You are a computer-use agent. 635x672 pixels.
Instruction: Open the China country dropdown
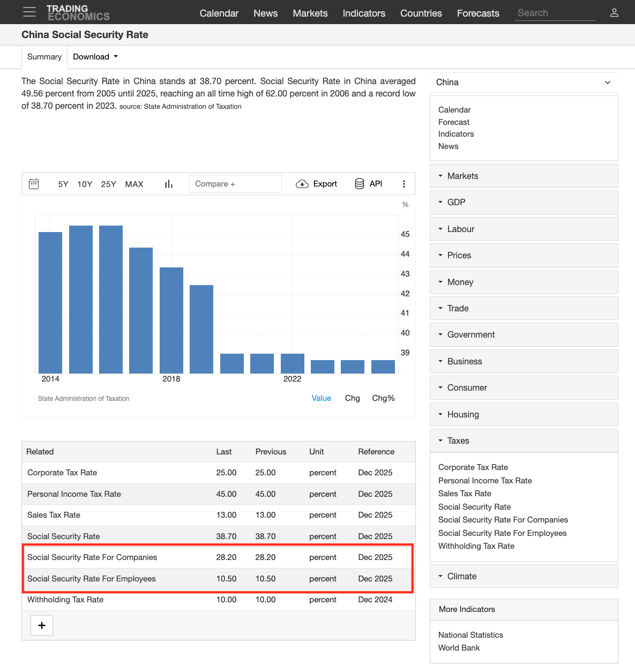[524, 83]
